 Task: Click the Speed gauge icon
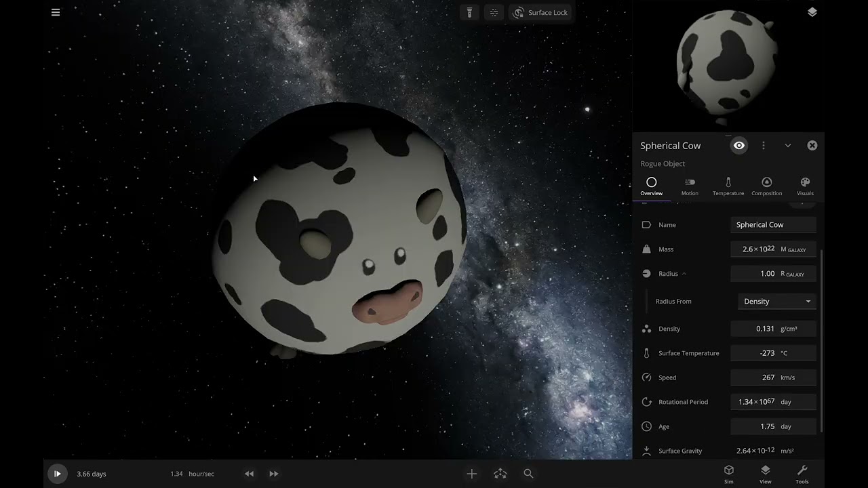coord(646,378)
